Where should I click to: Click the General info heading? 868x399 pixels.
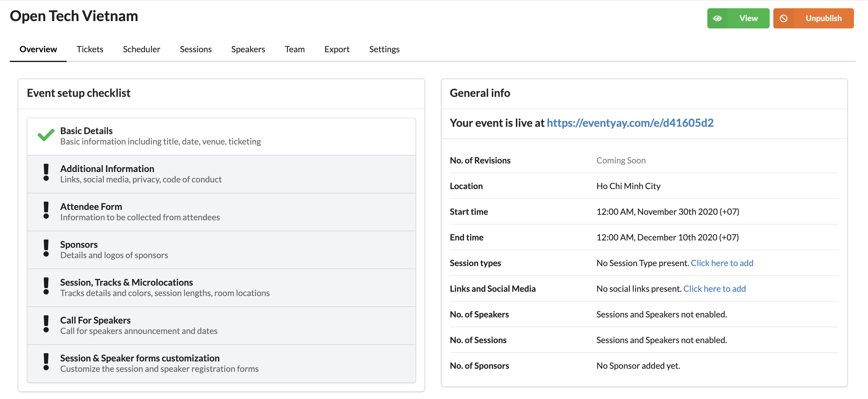480,93
